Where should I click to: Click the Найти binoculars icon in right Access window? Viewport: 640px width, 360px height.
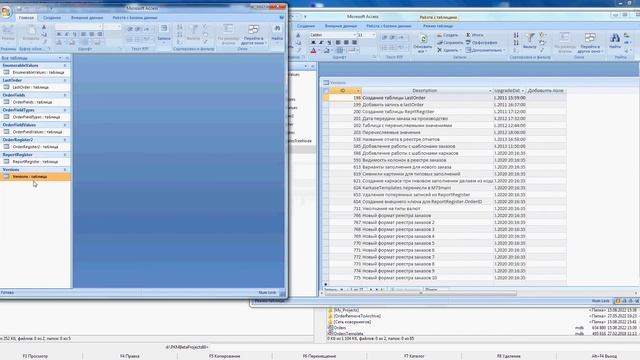click(x=615, y=39)
